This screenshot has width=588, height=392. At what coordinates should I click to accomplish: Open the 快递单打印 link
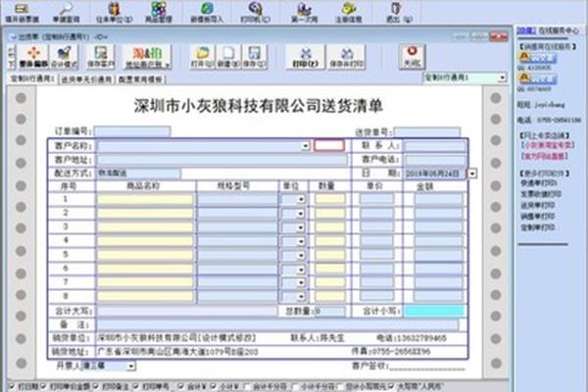[539, 183]
